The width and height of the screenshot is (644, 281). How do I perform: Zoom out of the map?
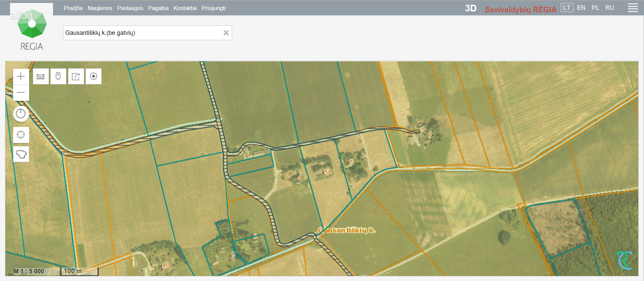coord(21,93)
